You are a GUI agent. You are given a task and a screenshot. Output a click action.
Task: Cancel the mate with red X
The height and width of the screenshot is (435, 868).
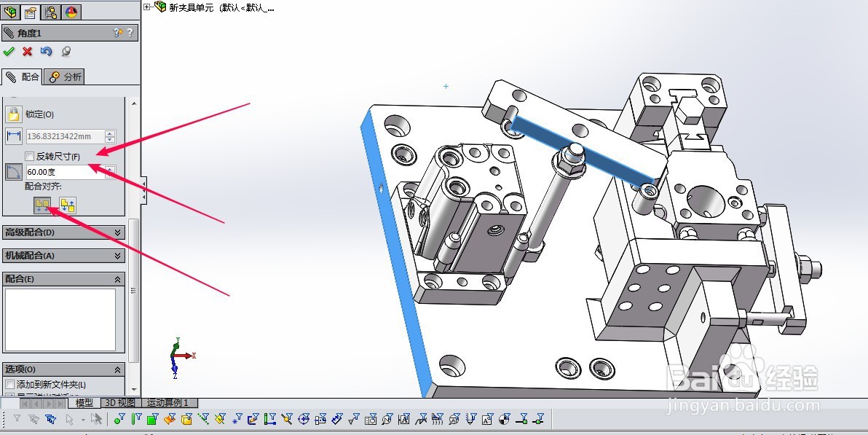pyautogui.click(x=27, y=52)
